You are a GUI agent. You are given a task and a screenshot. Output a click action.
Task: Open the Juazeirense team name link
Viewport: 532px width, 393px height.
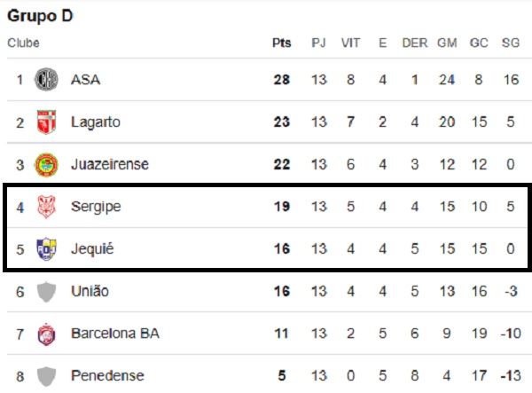110,165
